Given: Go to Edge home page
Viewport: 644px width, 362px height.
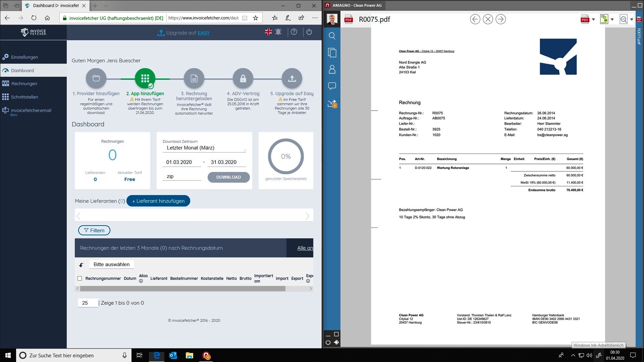Looking at the screenshot, I should click(47, 18).
